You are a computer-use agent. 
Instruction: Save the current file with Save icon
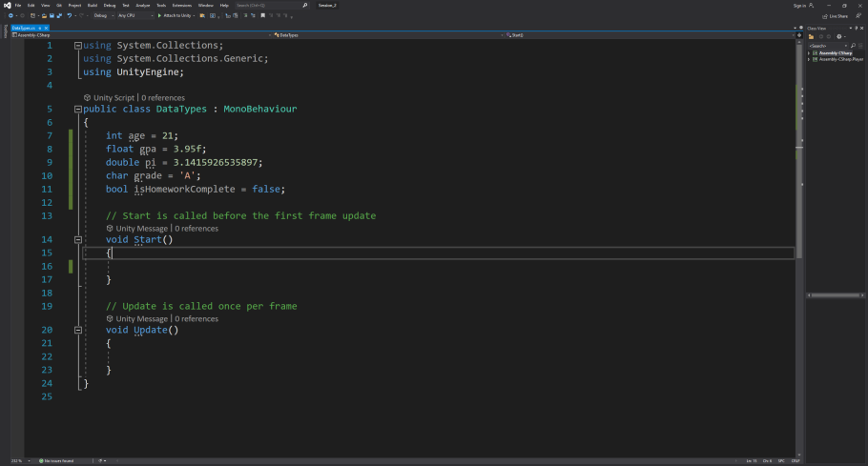point(52,15)
